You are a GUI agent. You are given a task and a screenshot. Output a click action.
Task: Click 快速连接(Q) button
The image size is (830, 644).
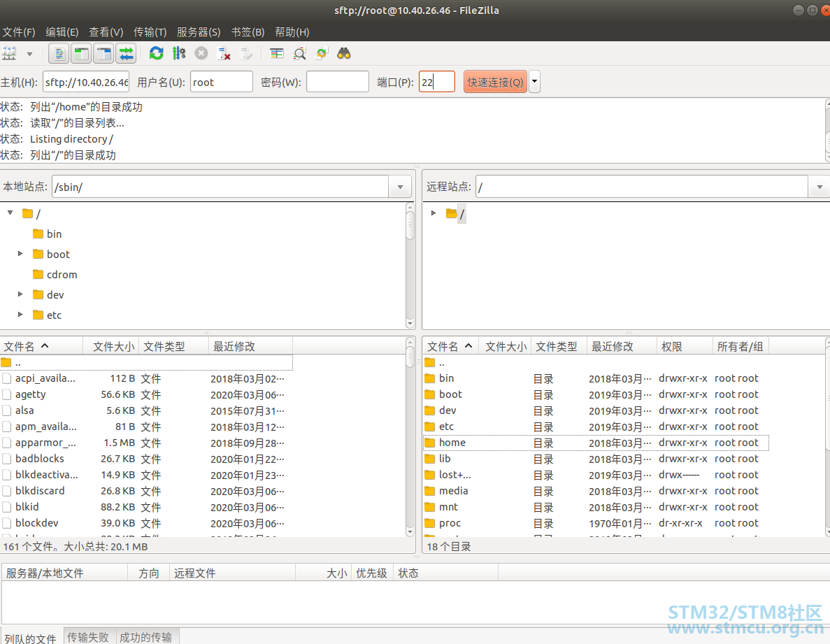(x=496, y=82)
